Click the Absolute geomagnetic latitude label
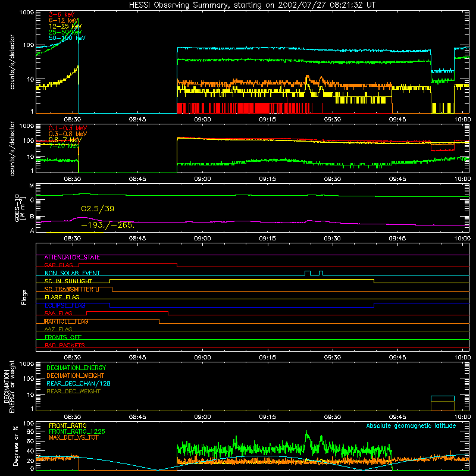476x476 pixels. point(411,426)
